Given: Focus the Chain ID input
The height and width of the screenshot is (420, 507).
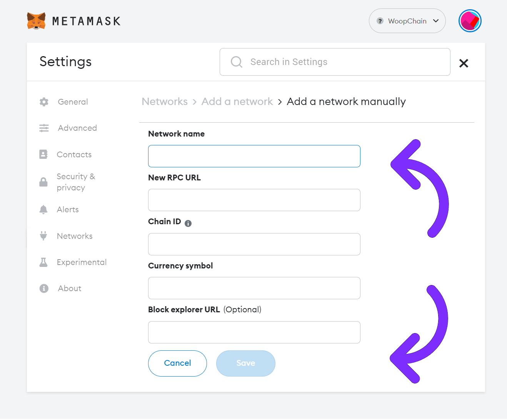Looking at the screenshot, I should tap(254, 244).
